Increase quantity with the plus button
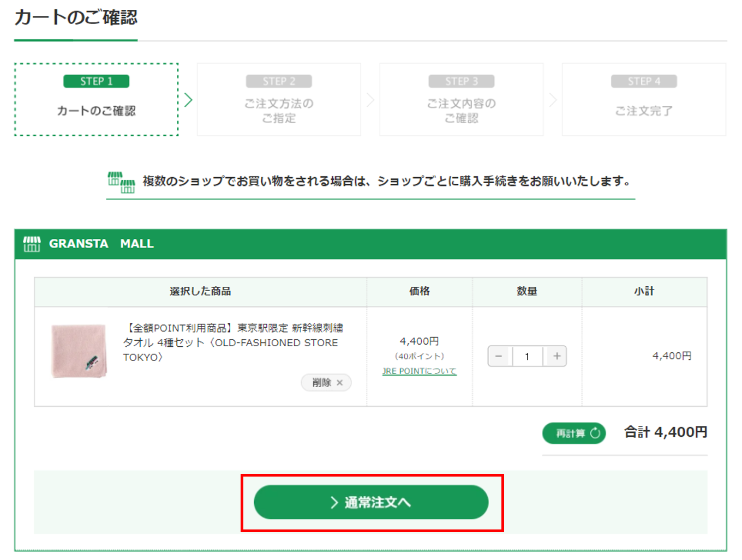 556,356
